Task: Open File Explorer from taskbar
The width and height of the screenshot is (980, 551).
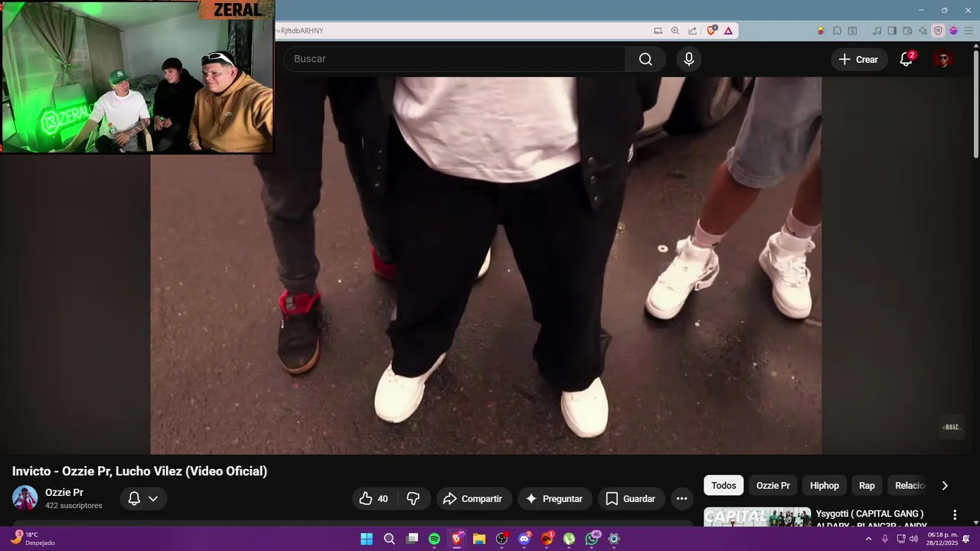Action: (479, 539)
